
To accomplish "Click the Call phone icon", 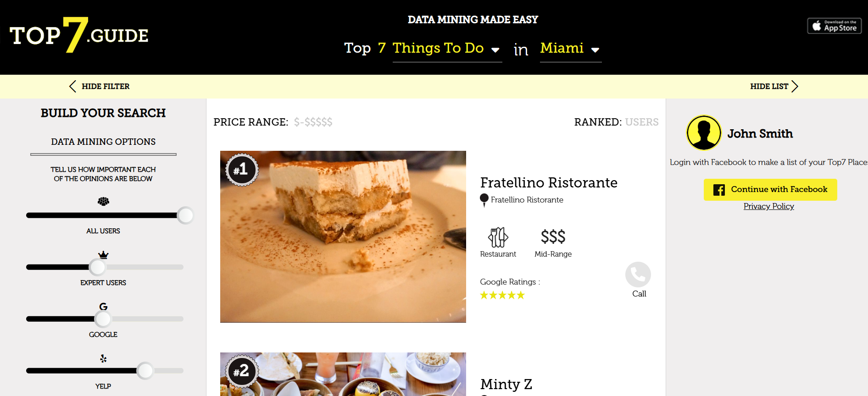I will (x=638, y=275).
